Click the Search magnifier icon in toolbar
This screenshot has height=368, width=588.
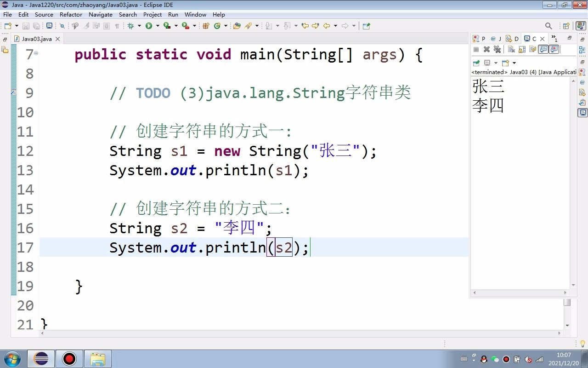548,26
